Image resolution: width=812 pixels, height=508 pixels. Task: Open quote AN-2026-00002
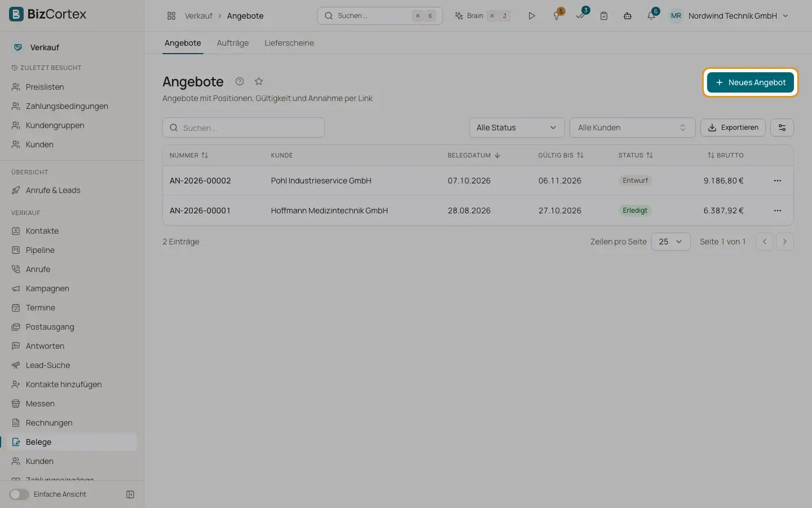[x=200, y=181]
